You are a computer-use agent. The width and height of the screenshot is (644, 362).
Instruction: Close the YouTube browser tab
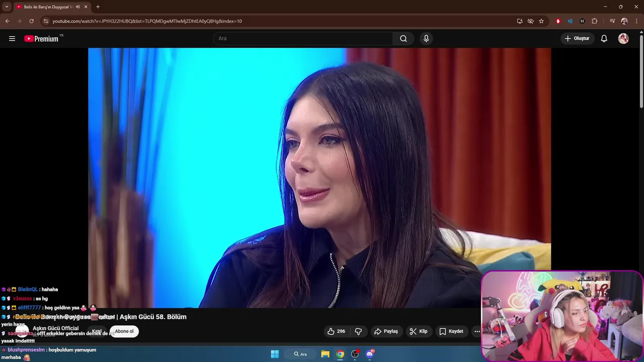86,7
